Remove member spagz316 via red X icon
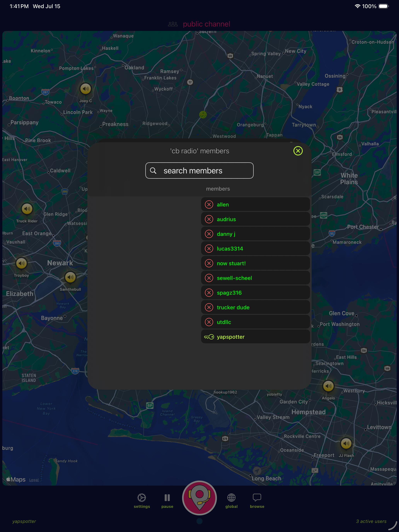The width and height of the screenshot is (399, 532). [209, 292]
